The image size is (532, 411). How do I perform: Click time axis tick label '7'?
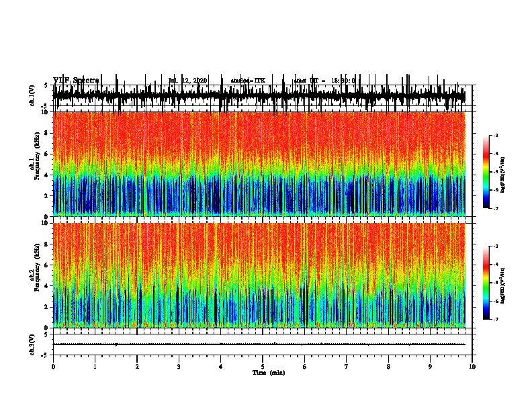(x=347, y=367)
